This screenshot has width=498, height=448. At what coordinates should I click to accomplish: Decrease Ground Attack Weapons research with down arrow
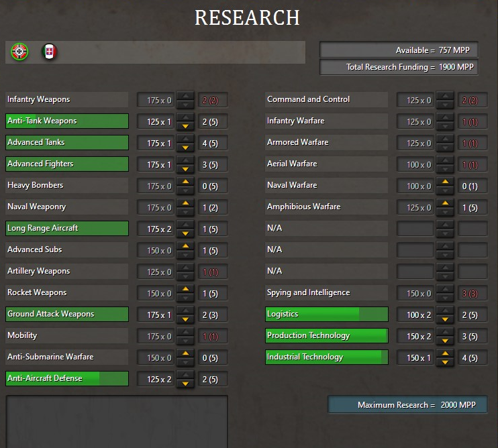[185, 319]
